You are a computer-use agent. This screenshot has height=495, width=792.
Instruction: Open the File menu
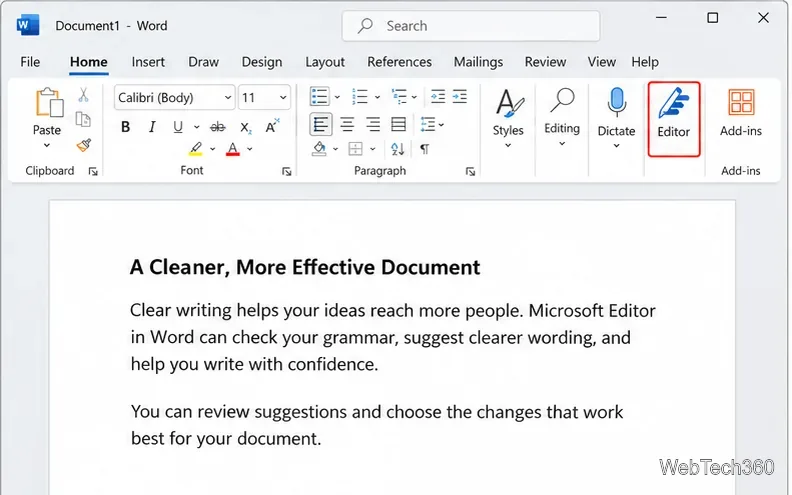tap(30, 62)
